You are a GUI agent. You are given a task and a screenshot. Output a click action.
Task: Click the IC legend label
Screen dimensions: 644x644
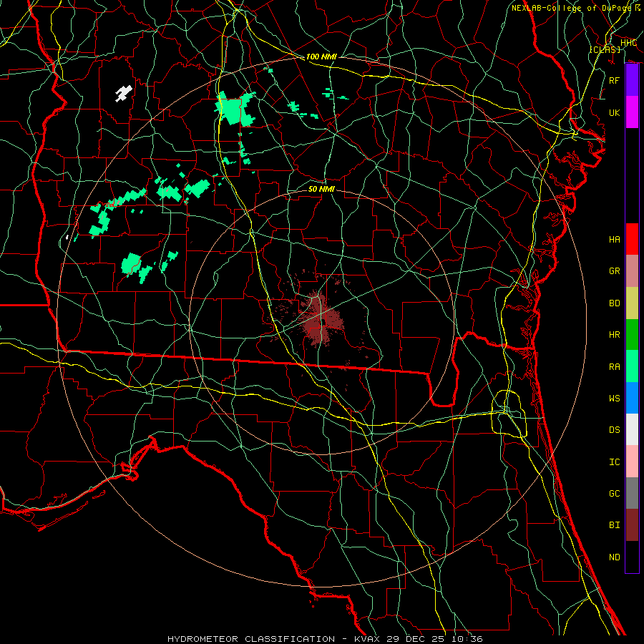pos(614,462)
